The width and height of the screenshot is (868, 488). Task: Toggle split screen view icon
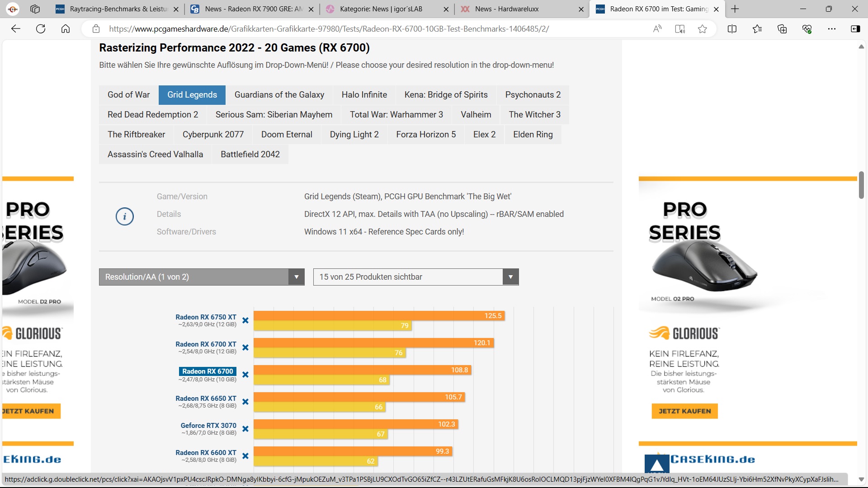click(x=732, y=29)
